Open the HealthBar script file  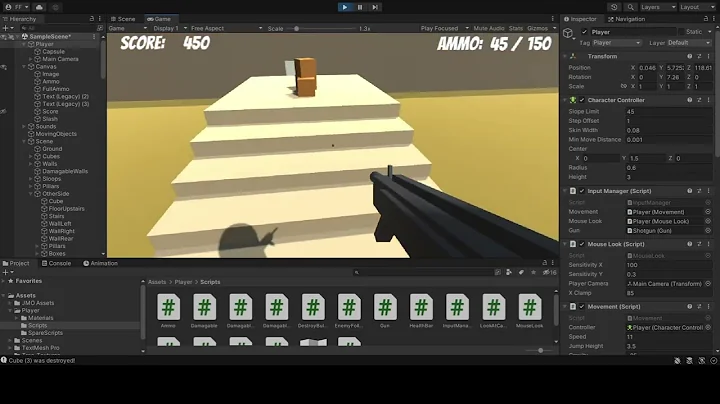click(x=421, y=311)
